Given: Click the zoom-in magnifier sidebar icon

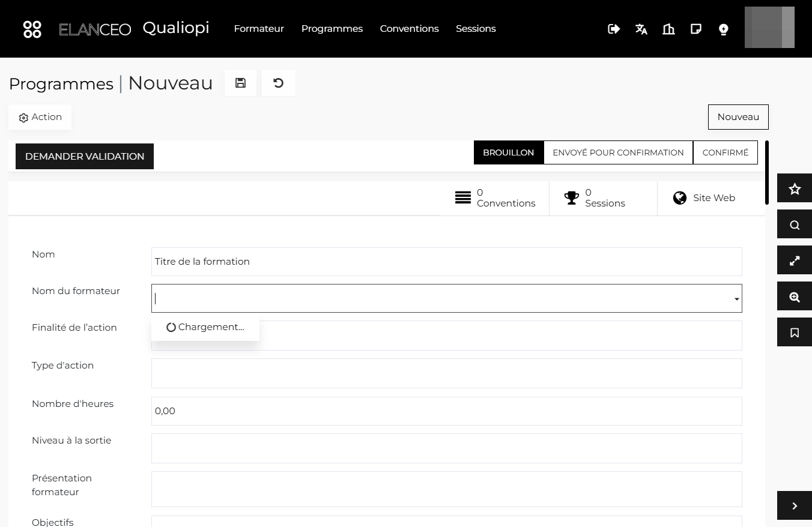Looking at the screenshot, I should (x=795, y=297).
